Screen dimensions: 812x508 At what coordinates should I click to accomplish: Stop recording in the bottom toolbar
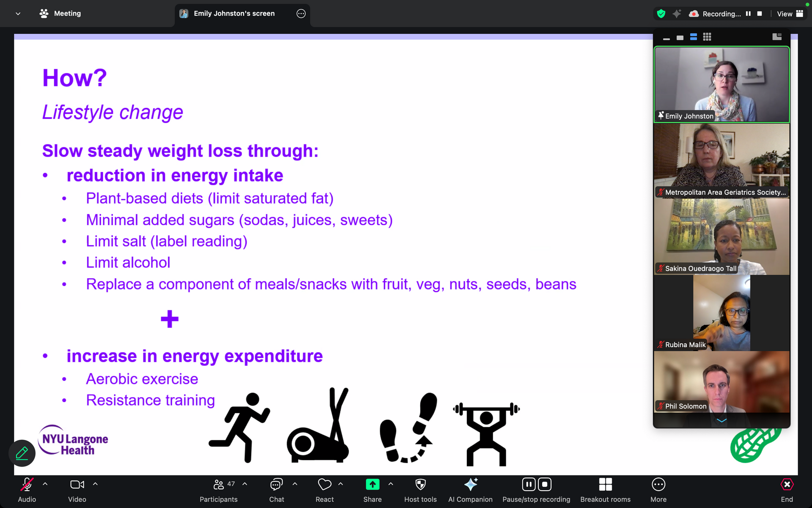coord(545,484)
